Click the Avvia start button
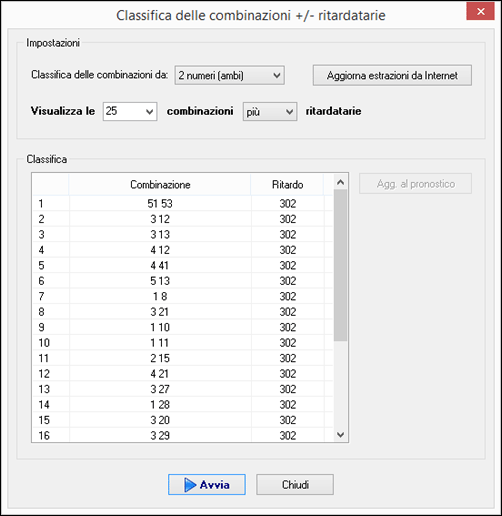Screen dimensions: 502x516 point(207,484)
